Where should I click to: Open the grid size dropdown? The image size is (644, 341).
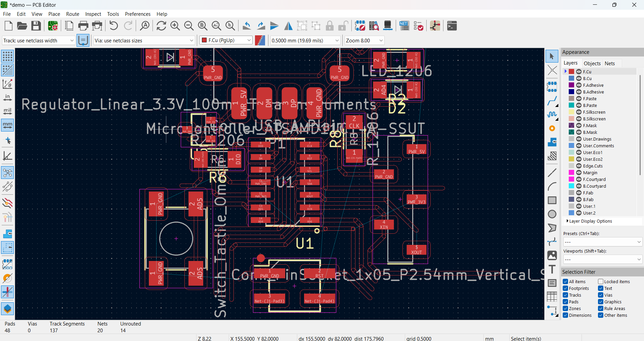(305, 40)
